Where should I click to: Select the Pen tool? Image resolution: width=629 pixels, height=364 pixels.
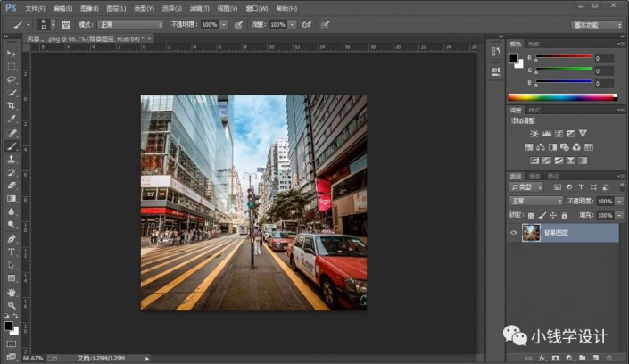pyautogui.click(x=12, y=239)
